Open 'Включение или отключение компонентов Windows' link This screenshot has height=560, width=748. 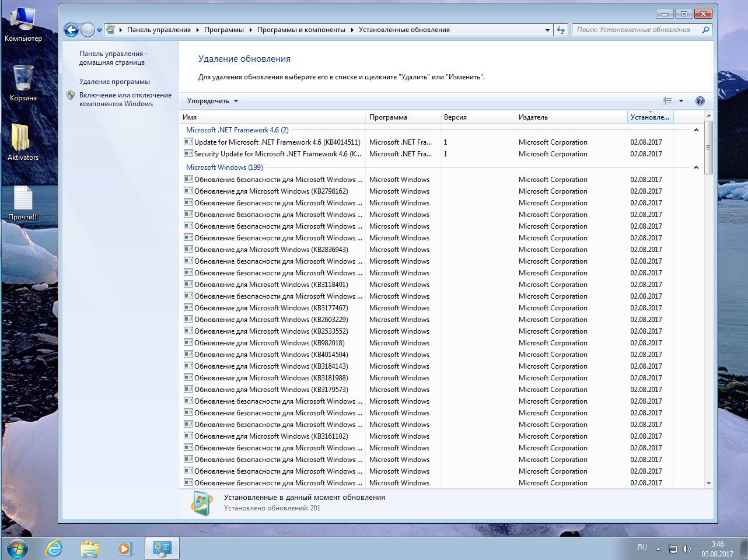(125, 99)
